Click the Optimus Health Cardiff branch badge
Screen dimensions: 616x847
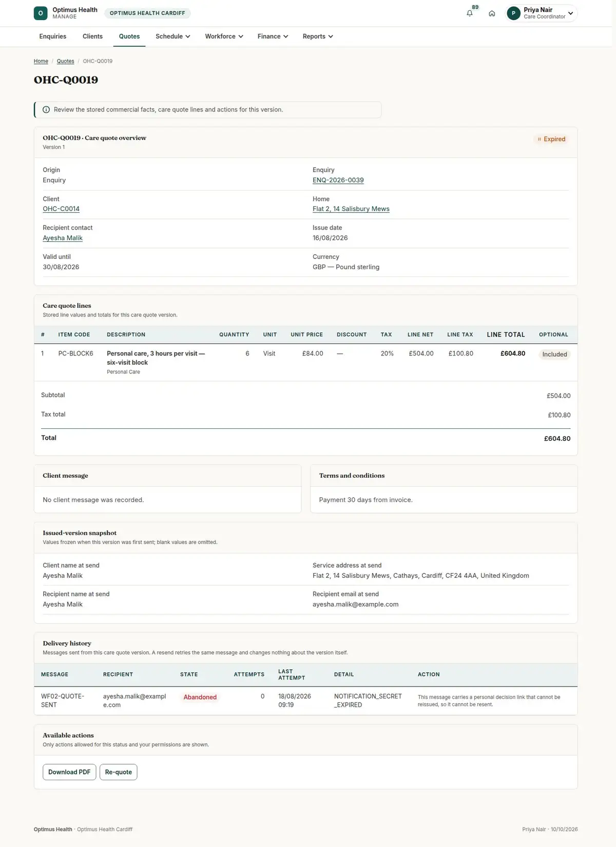tap(147, 13)
